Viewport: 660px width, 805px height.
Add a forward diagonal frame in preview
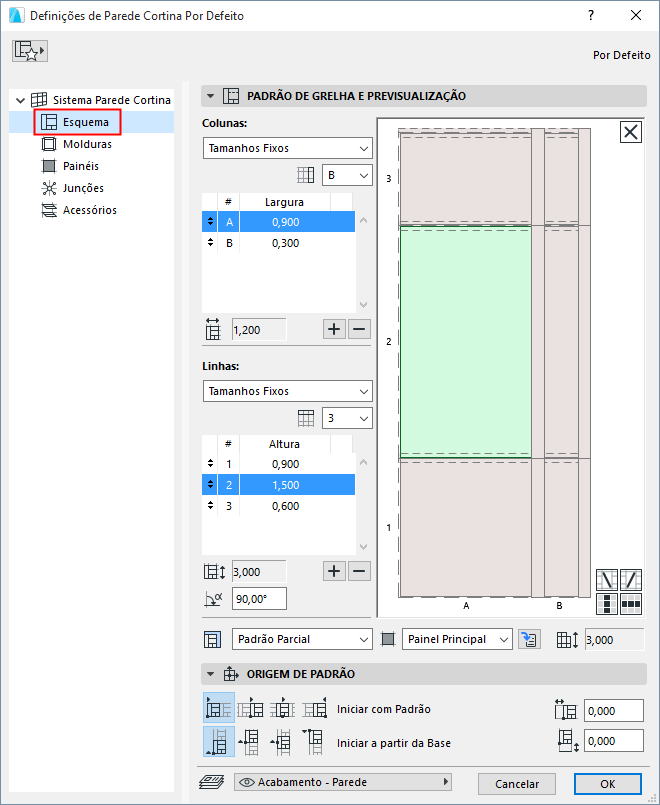(x=631, y=580)
